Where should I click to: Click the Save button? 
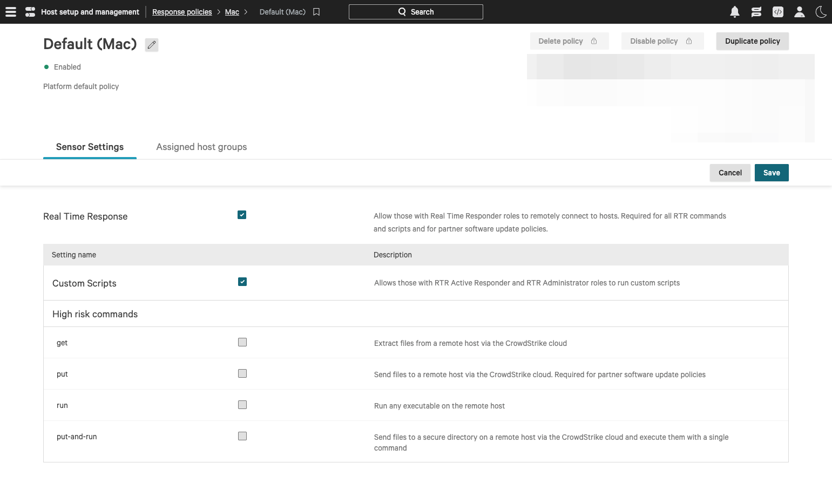coord(771,173)
